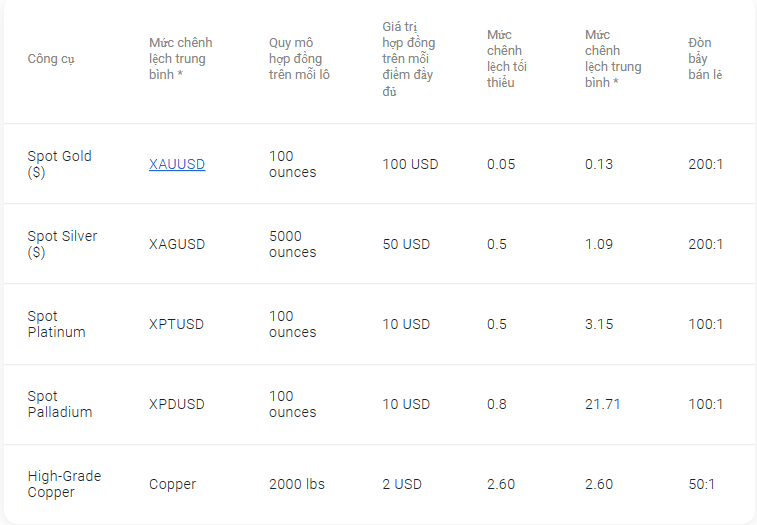Click the Spot Platinum row label
The image size is (757, 525).
56,324
